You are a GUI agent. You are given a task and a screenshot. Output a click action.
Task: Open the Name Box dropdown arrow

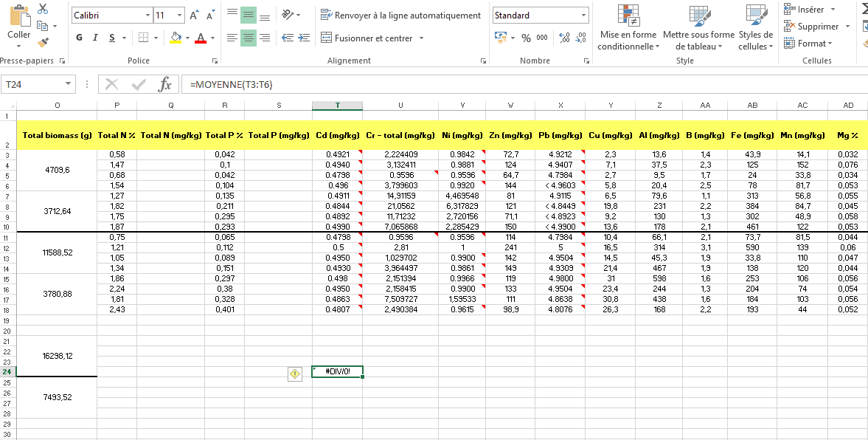[x=69, y=85]
